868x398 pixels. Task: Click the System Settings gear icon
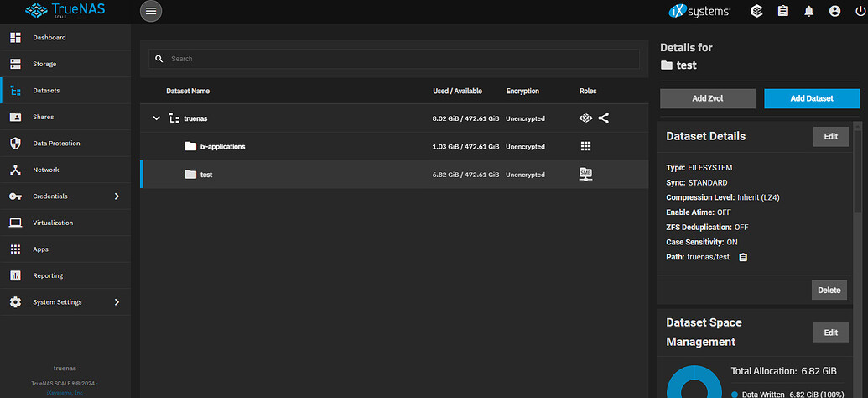(15, 302)
